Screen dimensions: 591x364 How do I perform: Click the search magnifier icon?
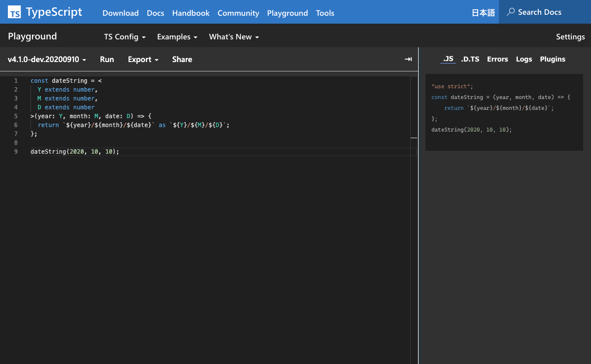click(x=511, y=12)
